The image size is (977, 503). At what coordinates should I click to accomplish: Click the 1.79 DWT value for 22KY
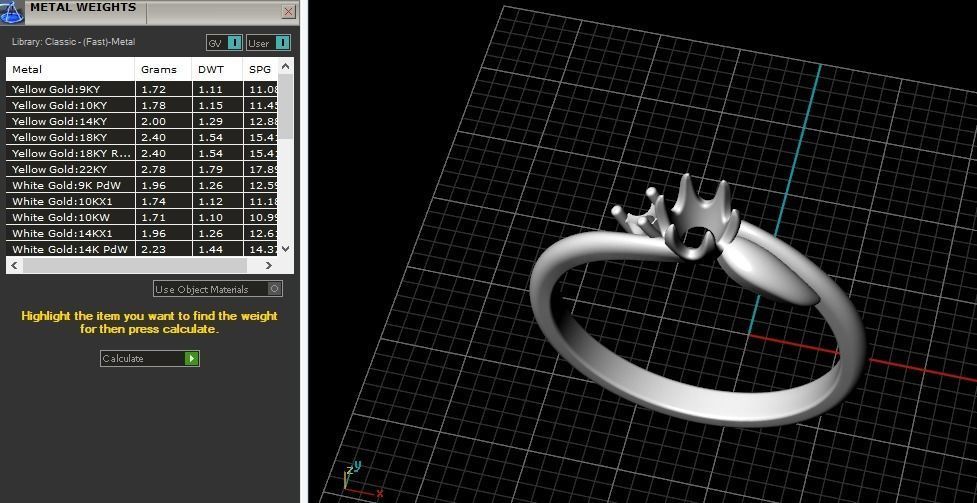click(210, 170)
